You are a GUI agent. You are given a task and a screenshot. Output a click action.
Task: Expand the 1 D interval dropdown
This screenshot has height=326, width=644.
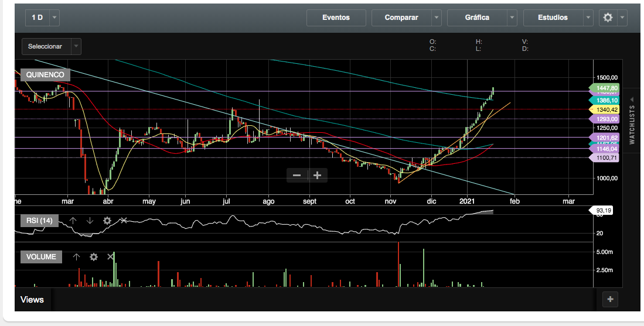coord(54,18)
